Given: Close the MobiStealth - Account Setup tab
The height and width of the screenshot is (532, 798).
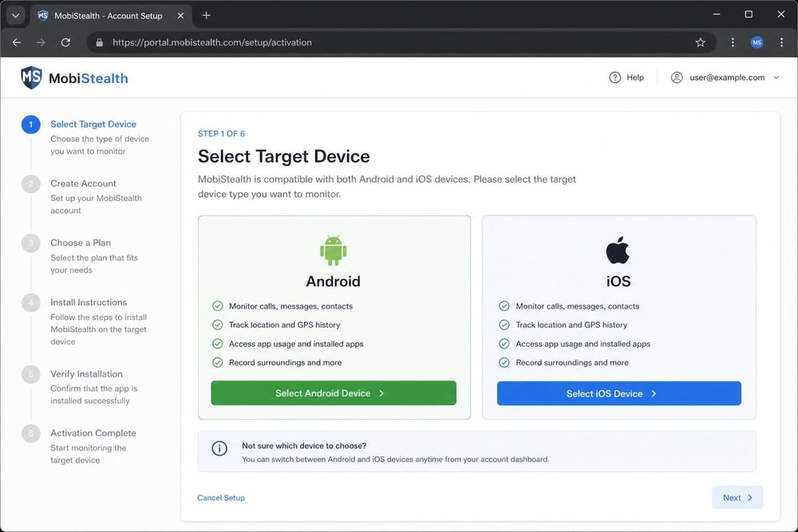Looking at the screenshot, I should (180, 16).
